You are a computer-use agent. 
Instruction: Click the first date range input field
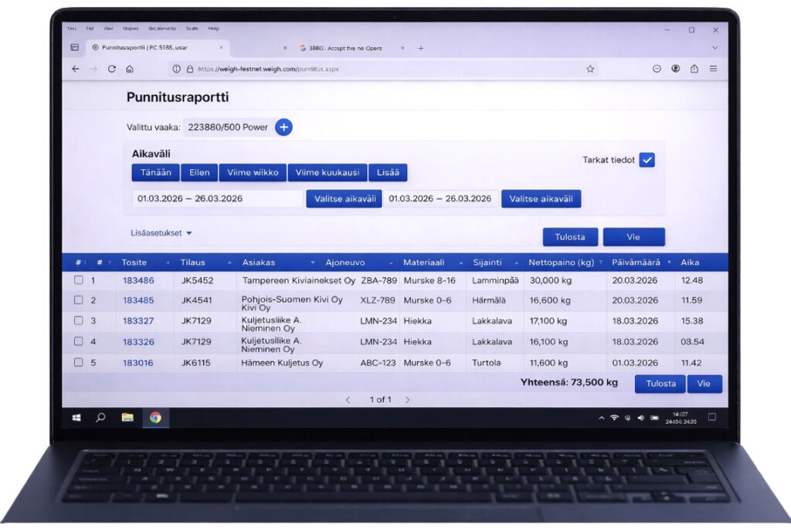(217, 198)
